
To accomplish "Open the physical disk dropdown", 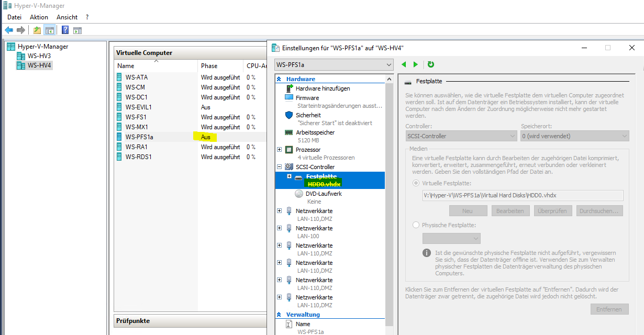I will 451,238.
